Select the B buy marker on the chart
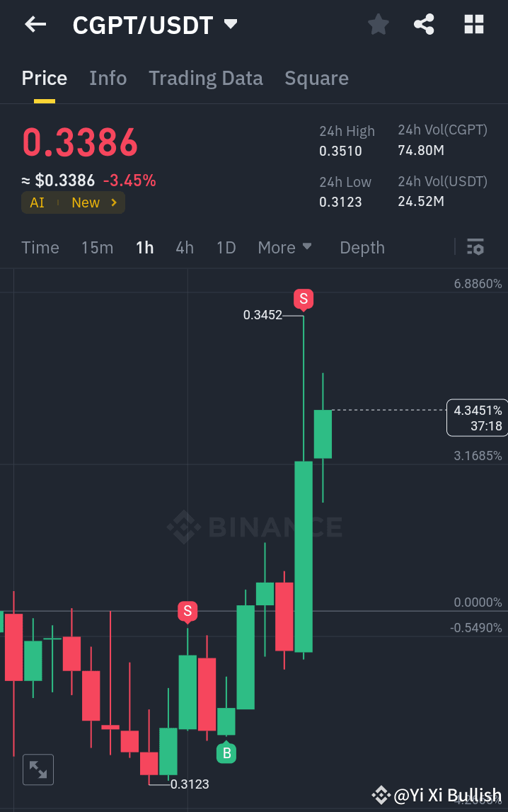 coord(226,753)
